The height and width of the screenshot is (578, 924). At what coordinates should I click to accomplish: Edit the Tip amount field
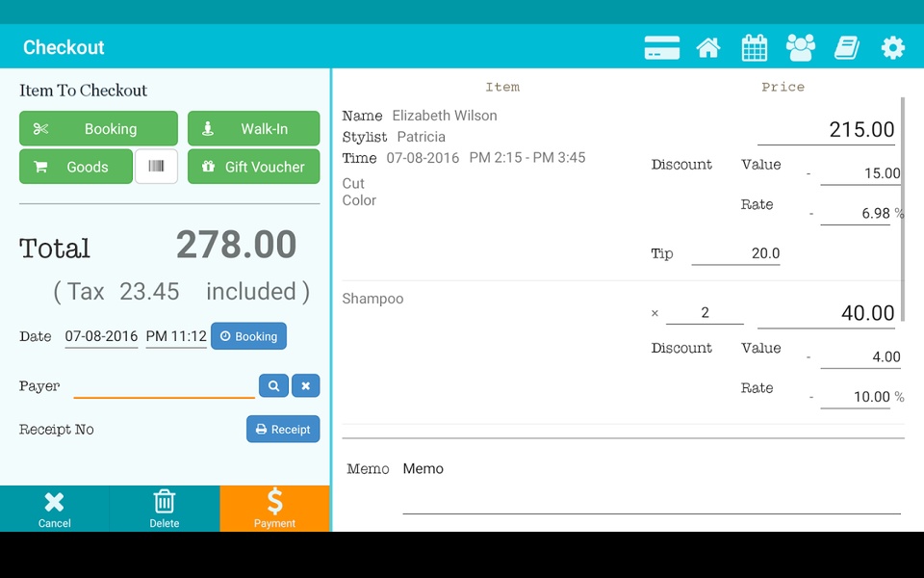pyautogui.click(x=735, y=253)
